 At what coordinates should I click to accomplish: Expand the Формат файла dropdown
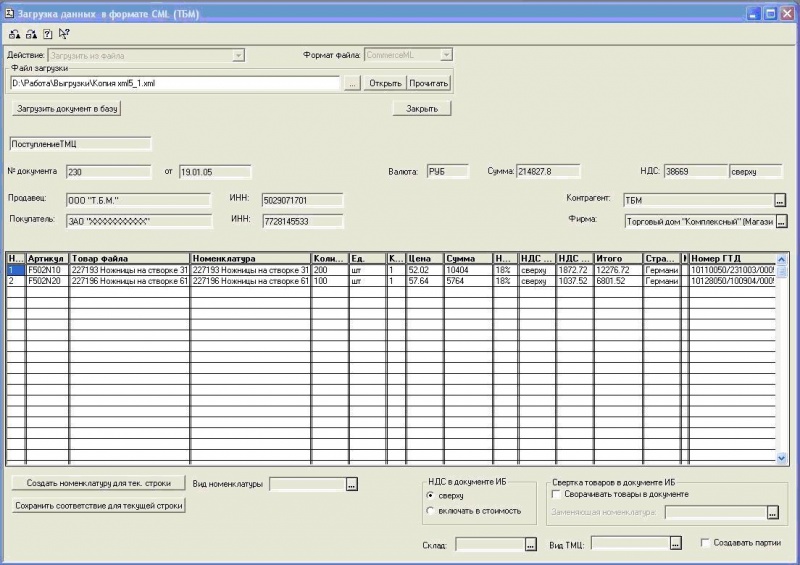(446, 55)
